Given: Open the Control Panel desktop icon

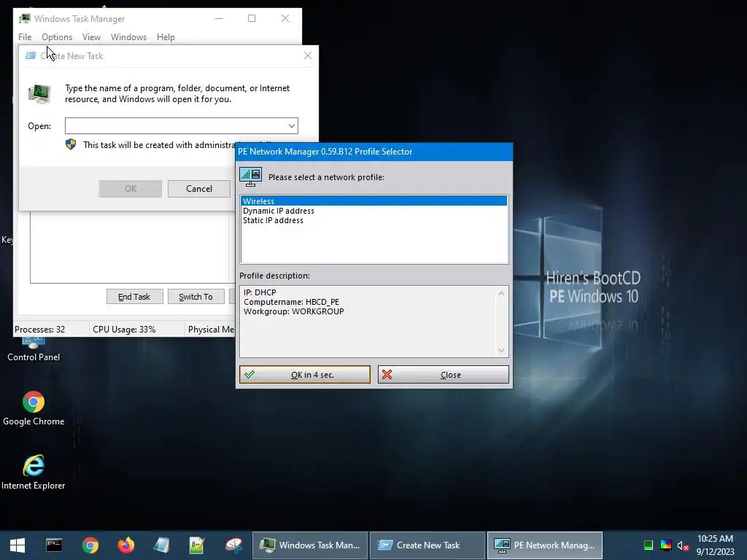Looking at the screenshot, I should coord(34,349).
